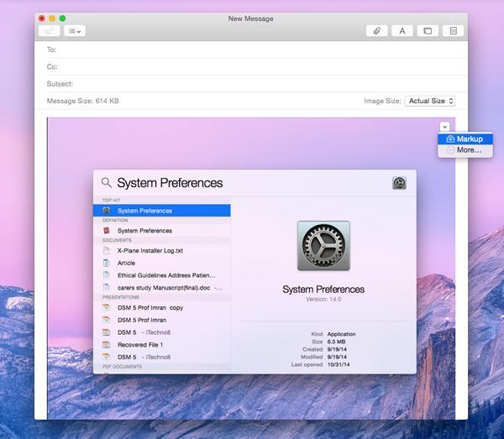The image size is (504, 439).
Task: Attach a file with paperclip icon
Action: (x=376, y=31)
